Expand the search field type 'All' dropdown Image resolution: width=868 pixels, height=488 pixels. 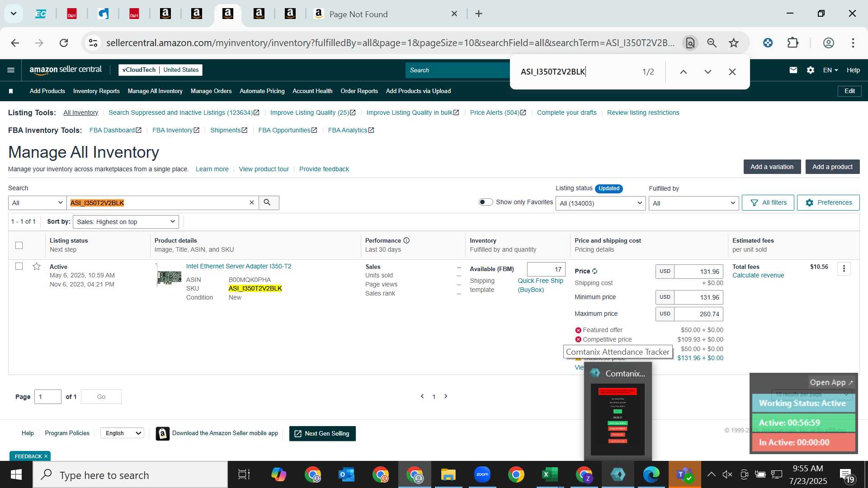click(x=37, y=203)
